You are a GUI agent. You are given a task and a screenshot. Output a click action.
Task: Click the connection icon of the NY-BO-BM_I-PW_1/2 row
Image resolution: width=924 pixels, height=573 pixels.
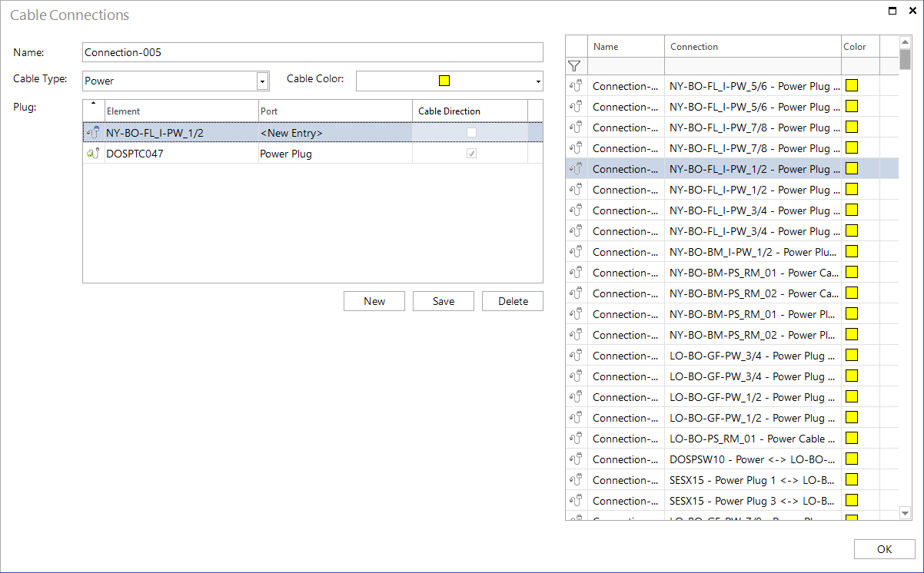[x=576, y=252]
